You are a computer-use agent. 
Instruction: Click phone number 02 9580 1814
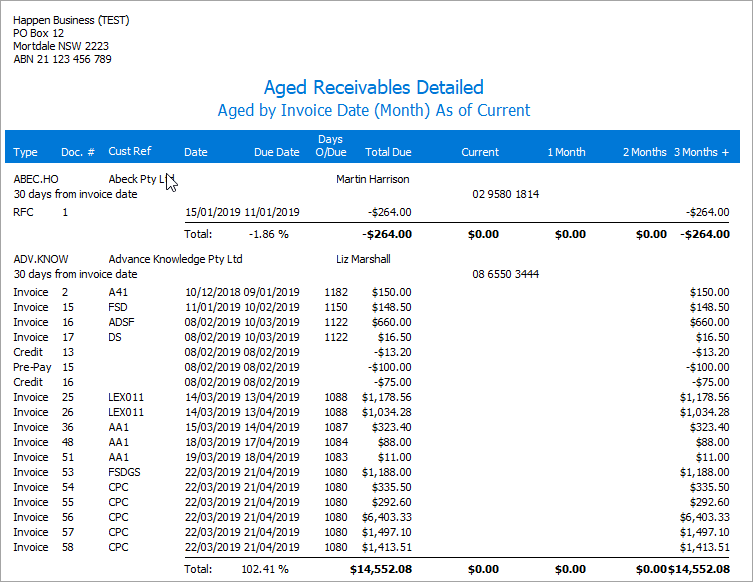[505, 194]
